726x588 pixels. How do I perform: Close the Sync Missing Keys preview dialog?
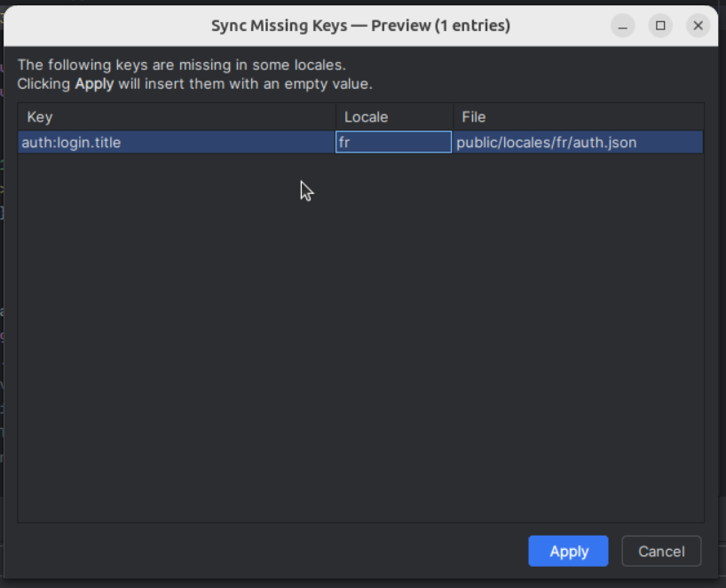point(698,26)
